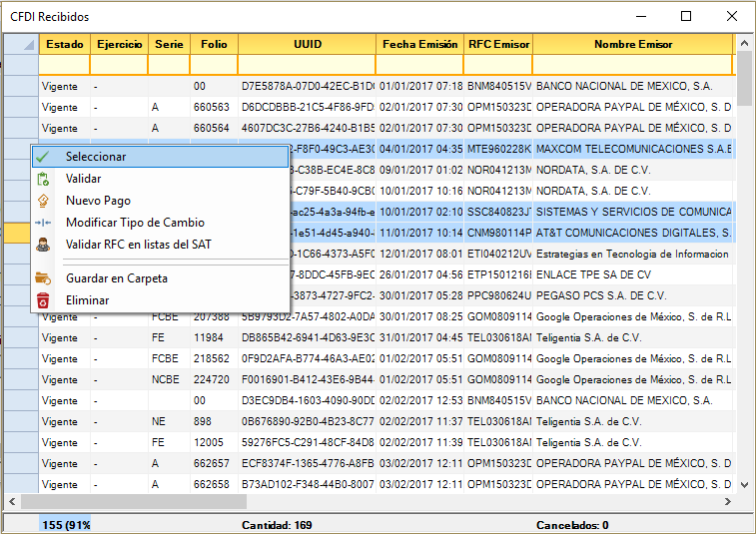Screen dimensions: 756x534
Task: Click the Nombre Emisor column header
Action: 632,45
